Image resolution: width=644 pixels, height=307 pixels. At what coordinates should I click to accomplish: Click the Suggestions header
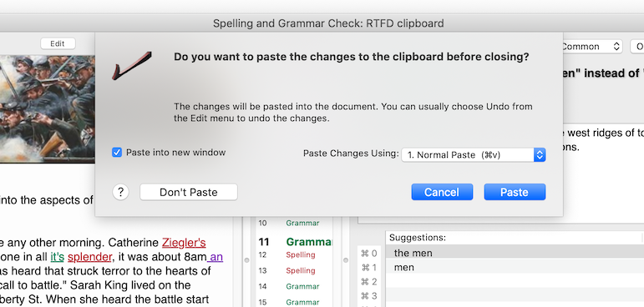(418, 238)
